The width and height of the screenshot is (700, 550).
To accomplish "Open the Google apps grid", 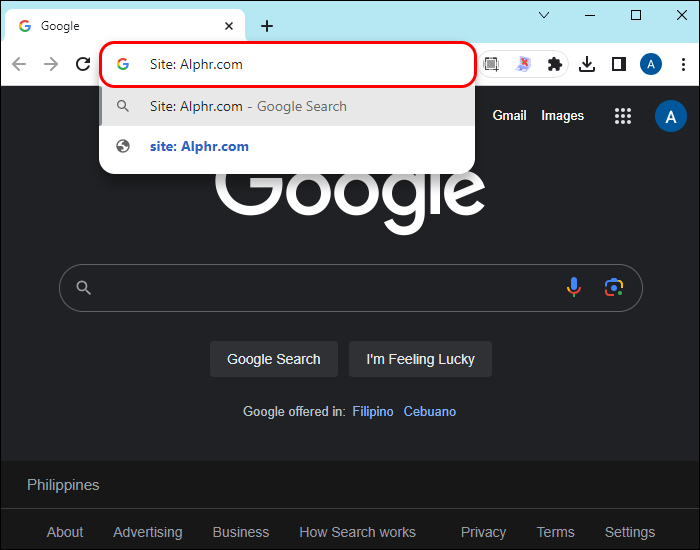I will coord(623,116).
